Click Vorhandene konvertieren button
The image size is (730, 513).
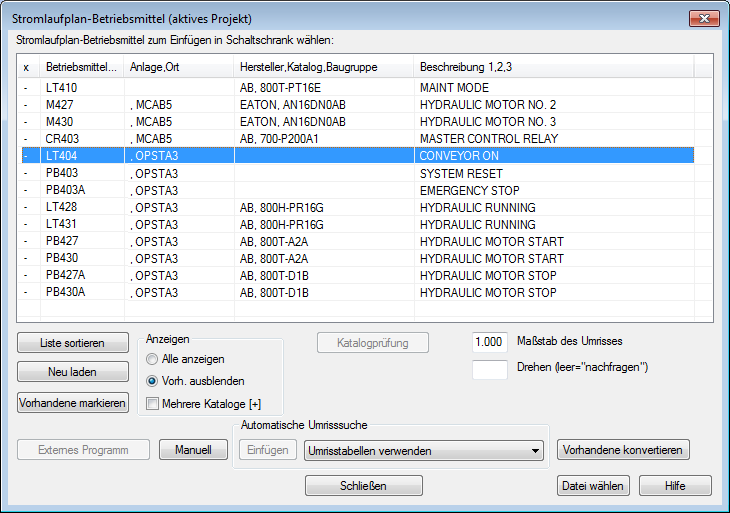623,450
